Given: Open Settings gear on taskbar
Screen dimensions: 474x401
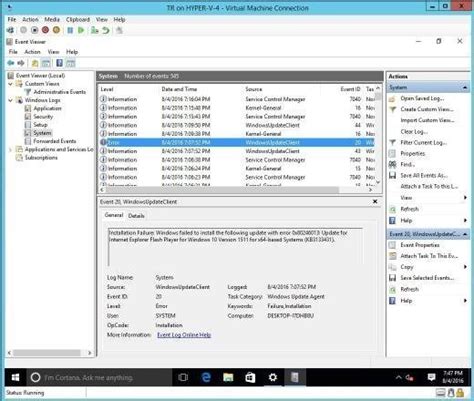Looking at the screenshot, I should pyautogui.click(x=273, y=377).
